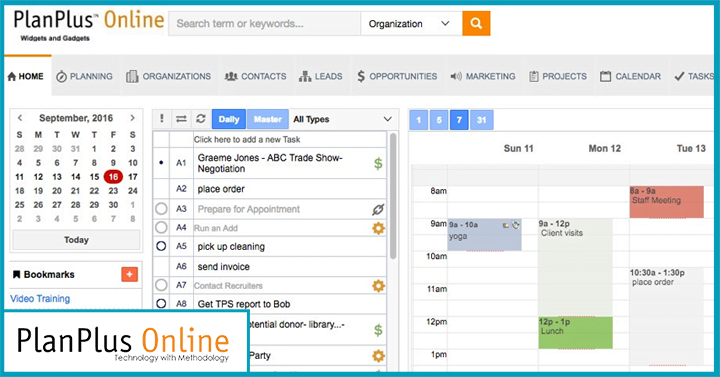Click priority label A5 for pick up cleaning
The height and width of the screenshot is (377, 720).
click(x=181, y=246)
